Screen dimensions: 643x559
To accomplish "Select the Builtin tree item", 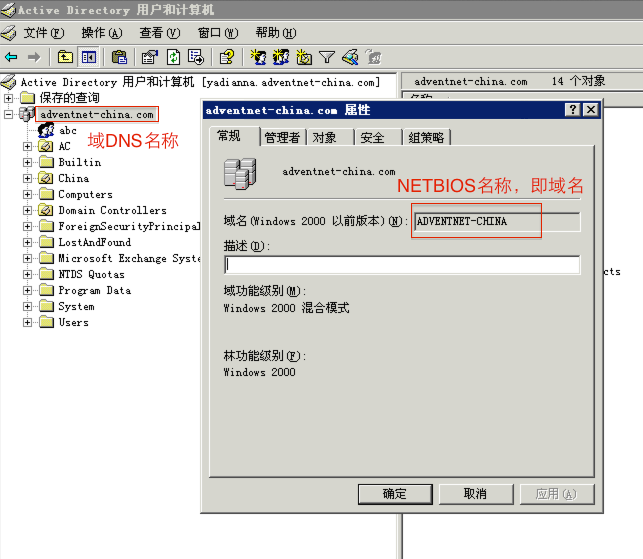I will pos(80,162).
